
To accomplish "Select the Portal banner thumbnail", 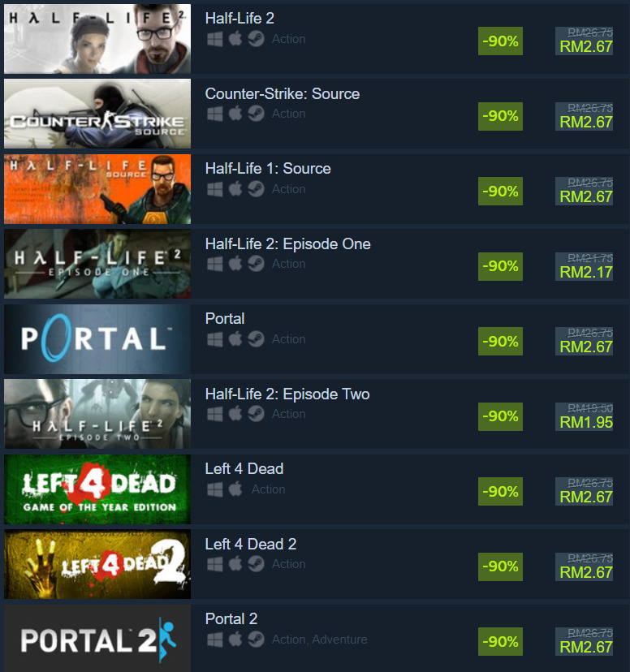I will tap(97, 339).
